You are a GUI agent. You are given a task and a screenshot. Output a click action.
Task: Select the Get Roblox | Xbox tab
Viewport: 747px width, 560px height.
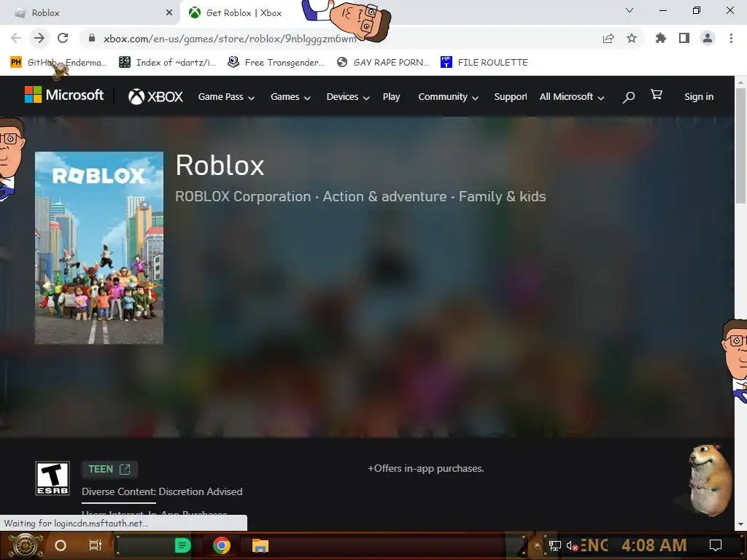click(243, 13)
